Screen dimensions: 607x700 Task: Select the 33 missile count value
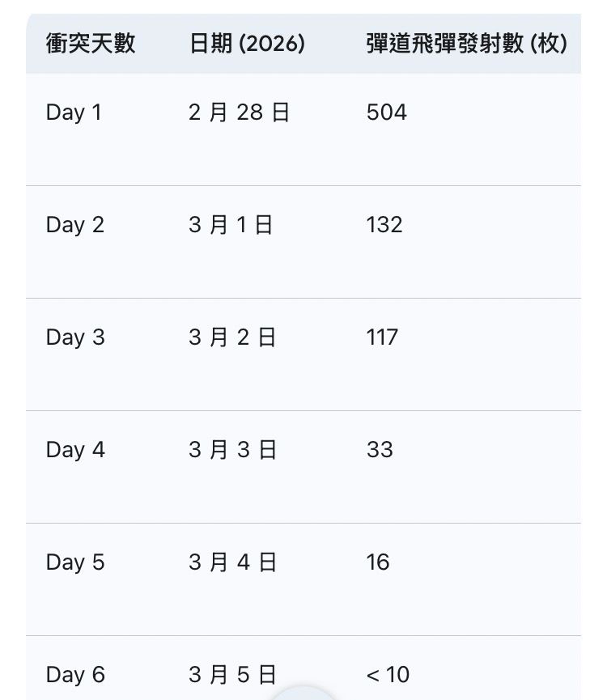click(x=380, y=450)
